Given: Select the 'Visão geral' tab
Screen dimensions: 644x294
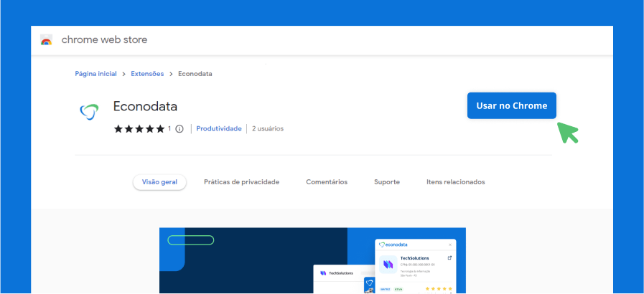Looking at the screenshot, I should [160, 182].
